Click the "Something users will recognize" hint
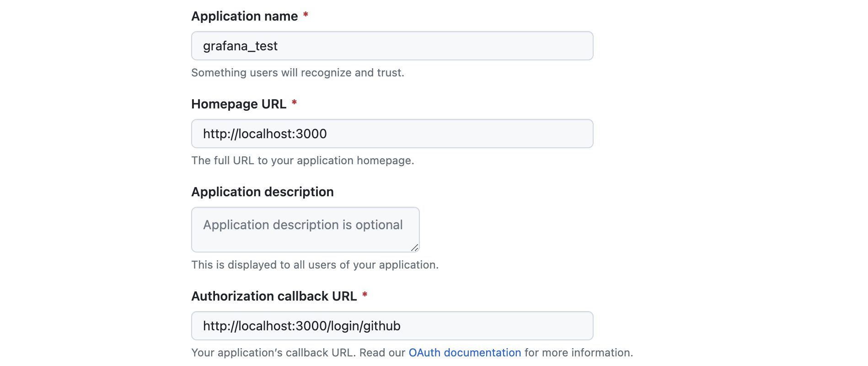Screen dimensions: 868x366 click(x=298, y=73)
